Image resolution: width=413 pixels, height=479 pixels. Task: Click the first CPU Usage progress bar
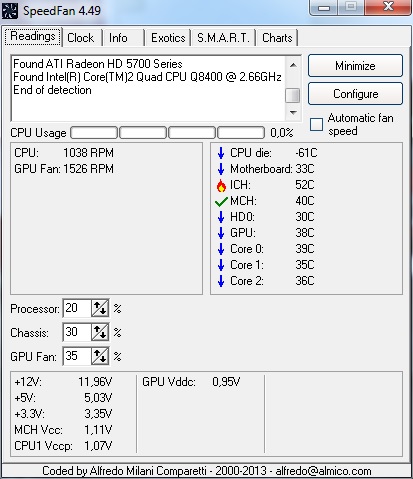point(94,133)
